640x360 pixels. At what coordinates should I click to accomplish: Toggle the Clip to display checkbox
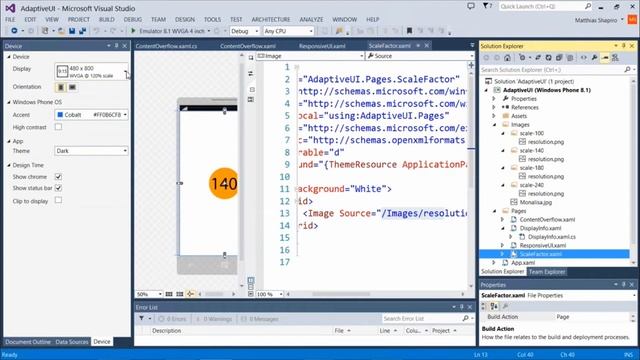[58, 200]
